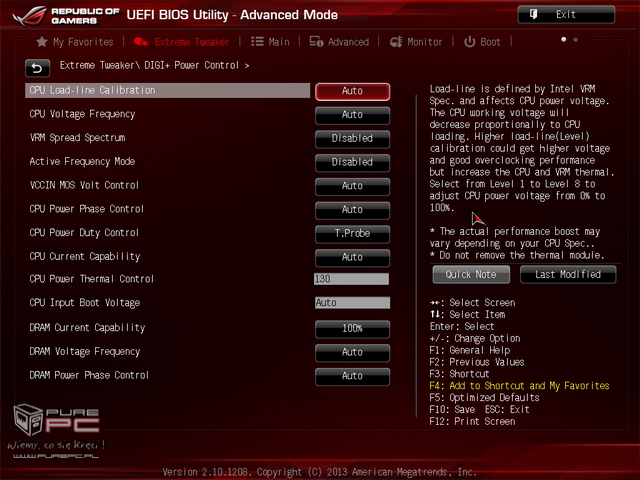Viewport: 640px width, 480px height.
Task: Select CPU Power Thermal Control label
Action: click(x=91, y=279)
